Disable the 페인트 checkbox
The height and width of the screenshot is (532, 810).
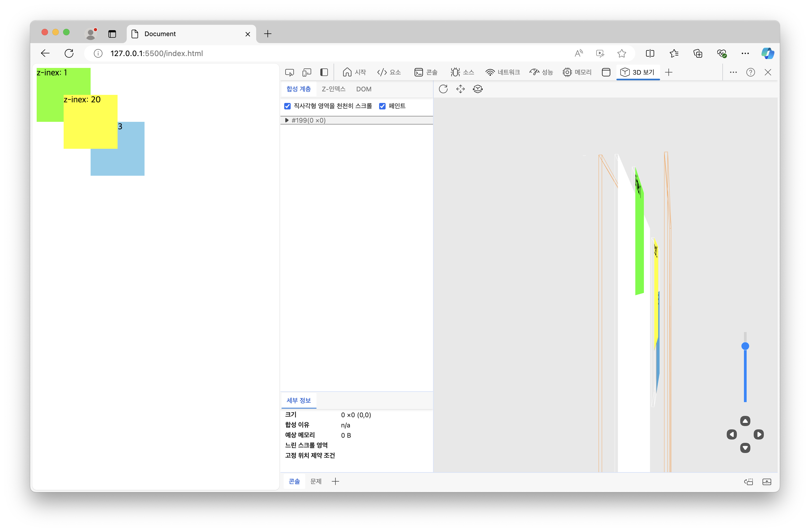pos(382,106)
